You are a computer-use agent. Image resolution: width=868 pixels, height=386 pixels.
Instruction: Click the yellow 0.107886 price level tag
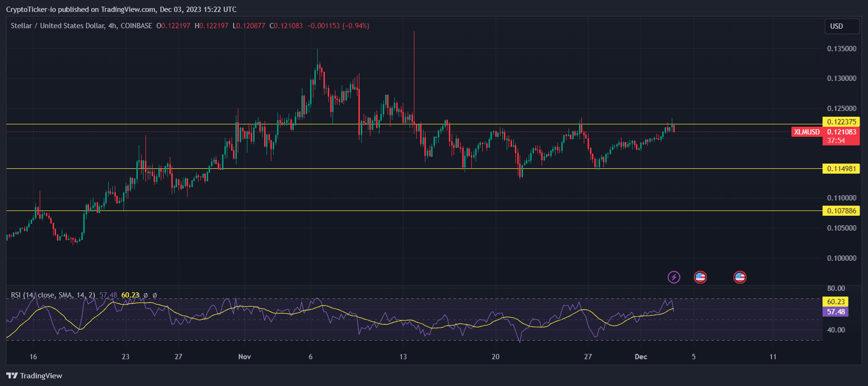pos(841,211)
